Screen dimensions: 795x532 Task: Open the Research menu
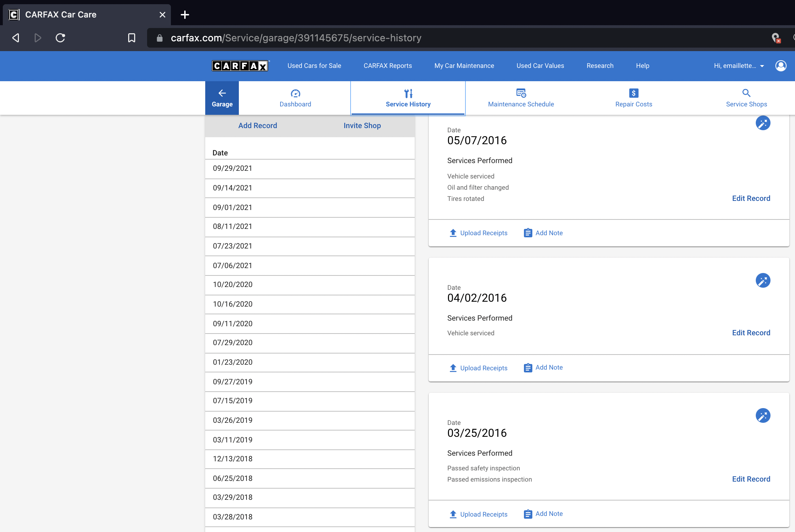(x=600, y=66)
